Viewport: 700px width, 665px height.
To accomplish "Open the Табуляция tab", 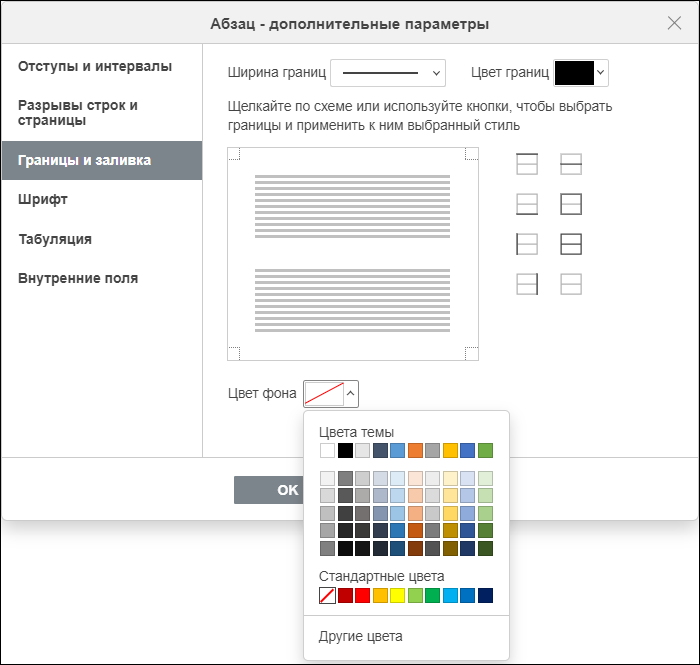I will click(102, 239).
